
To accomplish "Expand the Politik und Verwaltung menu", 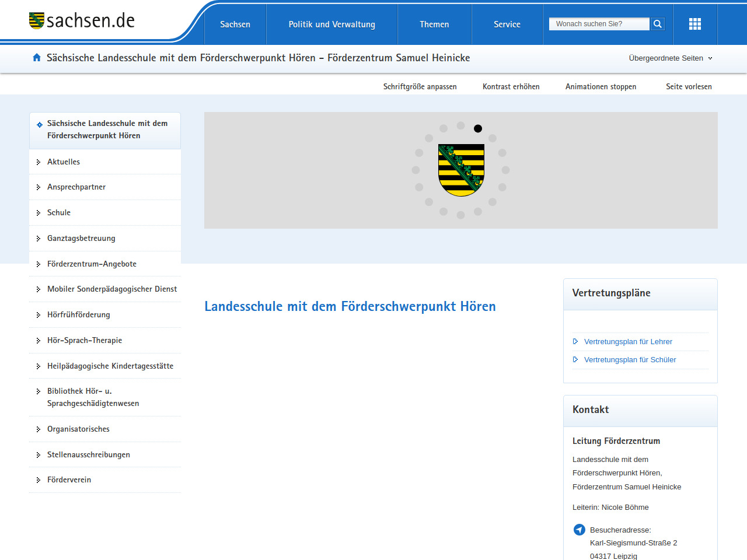I will click(331, 24).
